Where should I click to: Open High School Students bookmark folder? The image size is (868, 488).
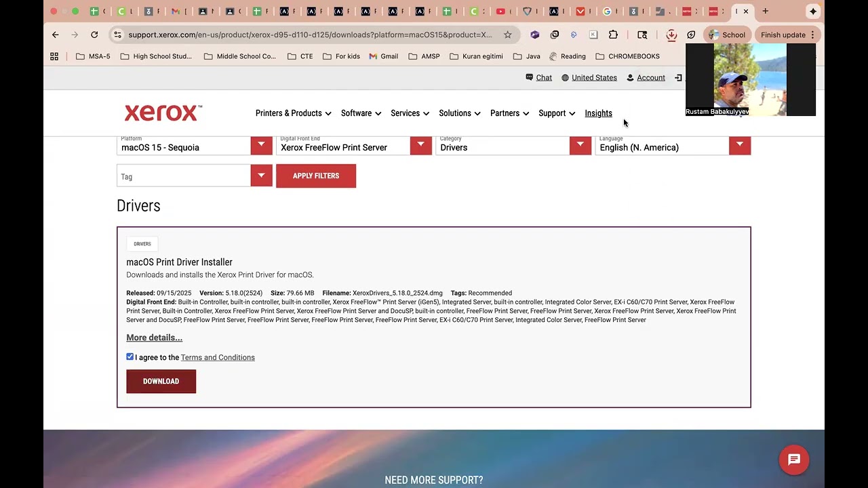(x=156, y=56)
